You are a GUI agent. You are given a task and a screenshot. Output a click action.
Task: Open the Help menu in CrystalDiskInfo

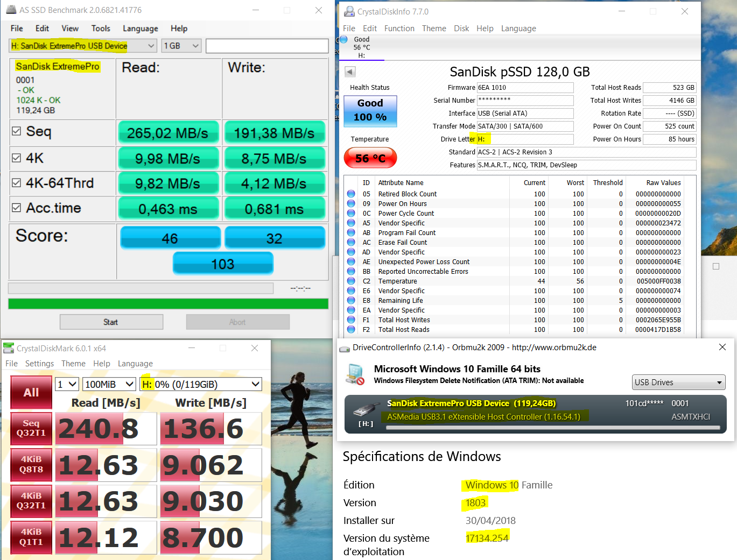[x=485, y=29]
